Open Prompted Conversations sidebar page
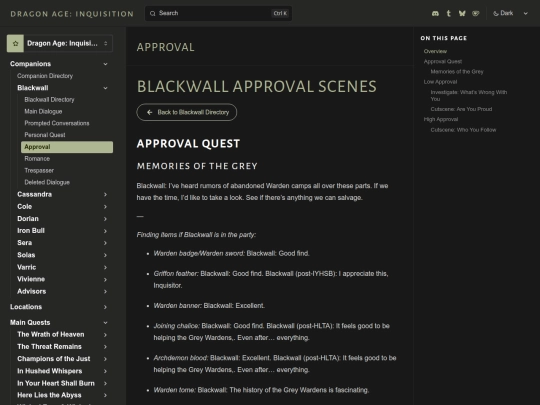The height and width of the screenshot is (405, 540). [57, 123]
